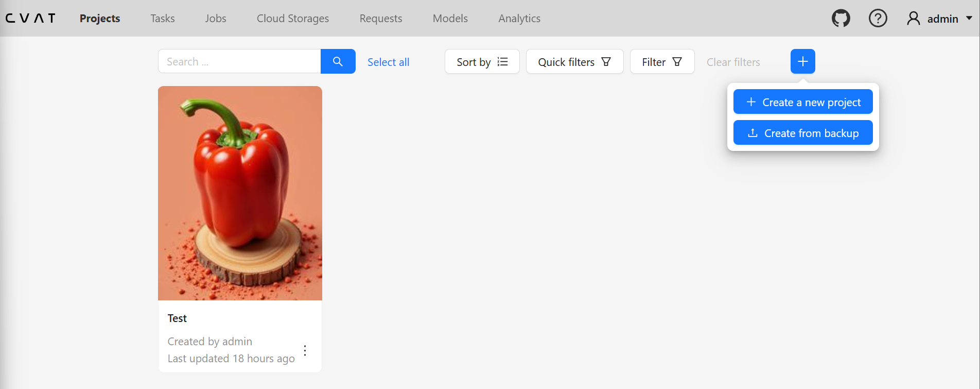Open the Test project three-dot menu
Viewport: 980px width, 389px height.
pyautogui.click(x=305, y=351)
